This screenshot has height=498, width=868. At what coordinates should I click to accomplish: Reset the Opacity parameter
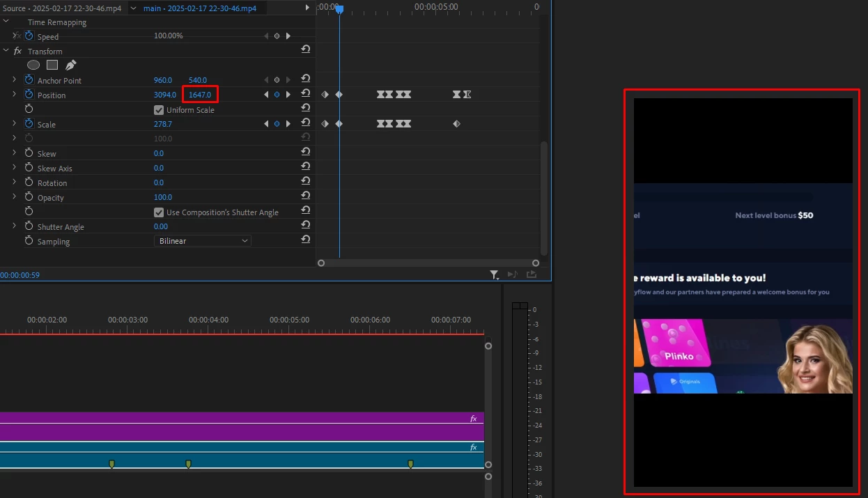point(305,196)
